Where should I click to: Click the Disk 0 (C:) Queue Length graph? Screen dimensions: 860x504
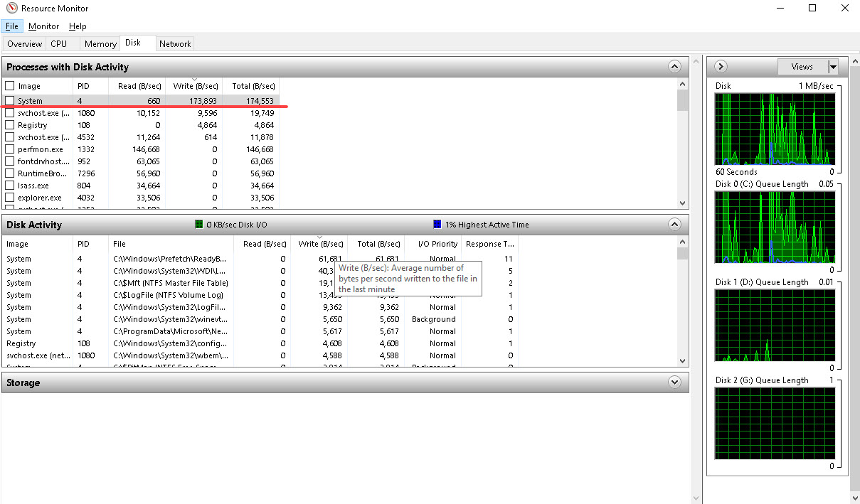tap(775, 227)
